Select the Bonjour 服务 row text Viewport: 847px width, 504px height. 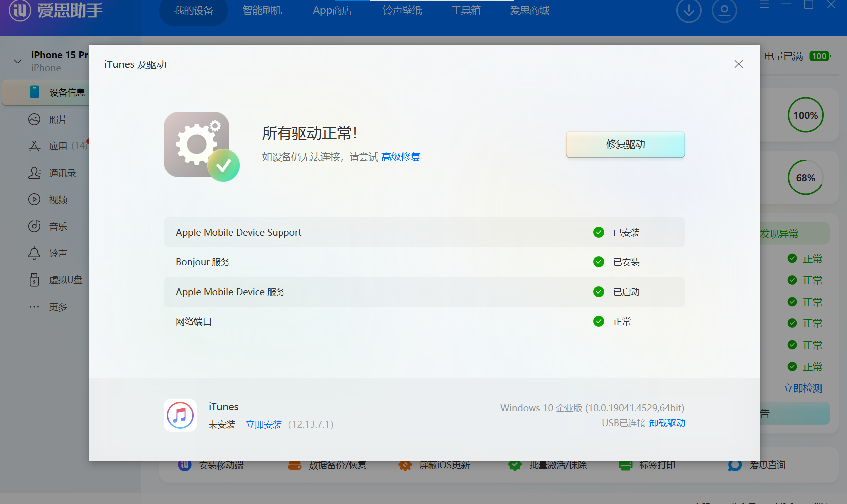tap(203, 262)
